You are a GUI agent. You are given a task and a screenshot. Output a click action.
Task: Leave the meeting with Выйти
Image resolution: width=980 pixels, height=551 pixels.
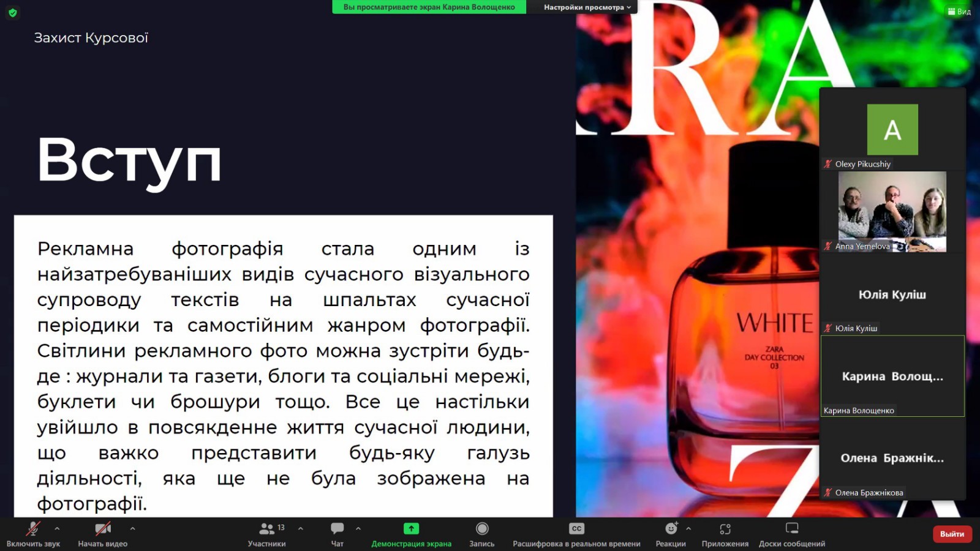click(x=952, y=534)
